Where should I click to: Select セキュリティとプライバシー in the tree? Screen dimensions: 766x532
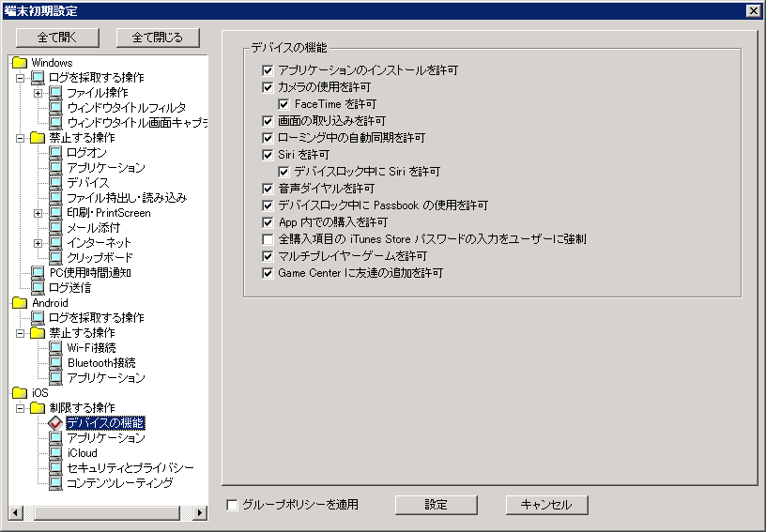tap(130, 468)
